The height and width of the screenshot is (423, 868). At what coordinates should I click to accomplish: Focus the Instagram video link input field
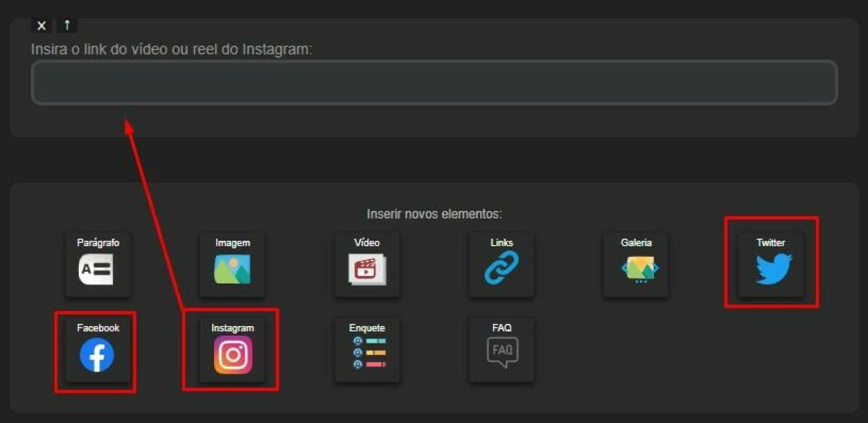434,82
